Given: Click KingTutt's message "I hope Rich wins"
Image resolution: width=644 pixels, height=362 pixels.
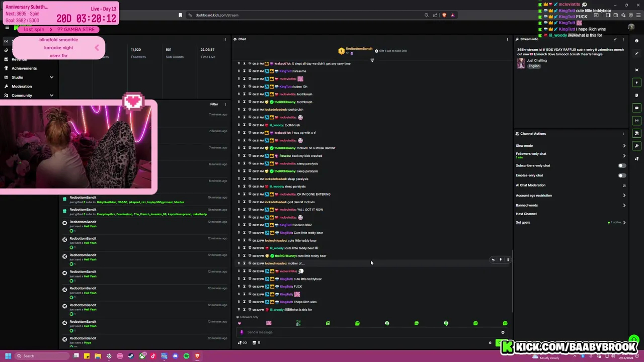Looking at the screenshot, I should pyautogui.click(x=305, y=302).
